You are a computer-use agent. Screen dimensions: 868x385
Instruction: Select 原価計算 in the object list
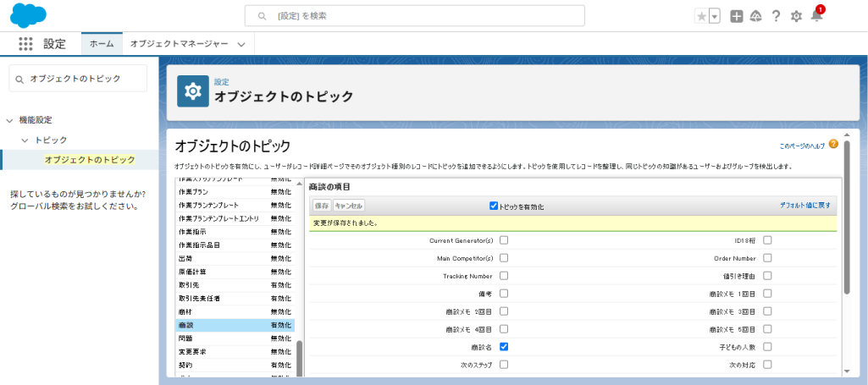click(x=235, y=272)
